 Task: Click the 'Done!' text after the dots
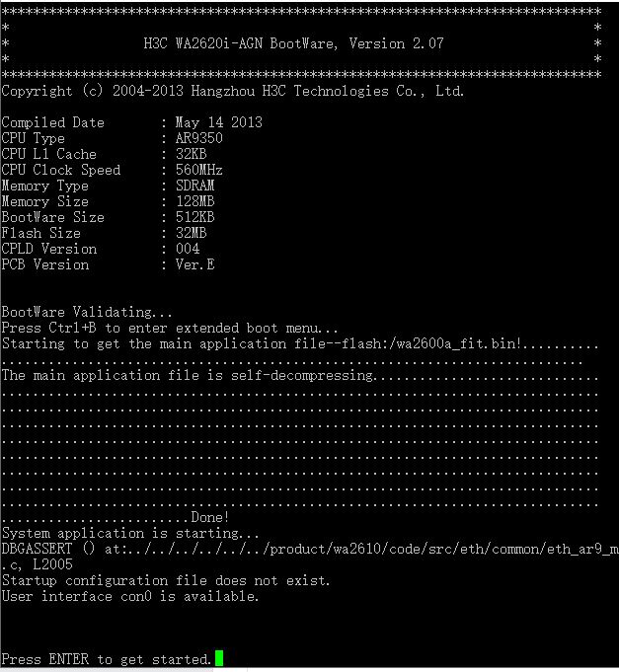(x=210, y=517)
